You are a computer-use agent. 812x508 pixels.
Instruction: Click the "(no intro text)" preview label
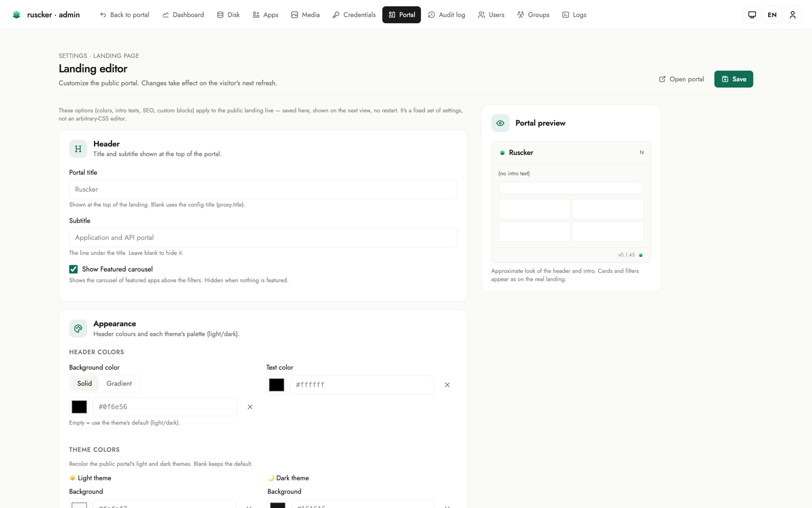514,174
